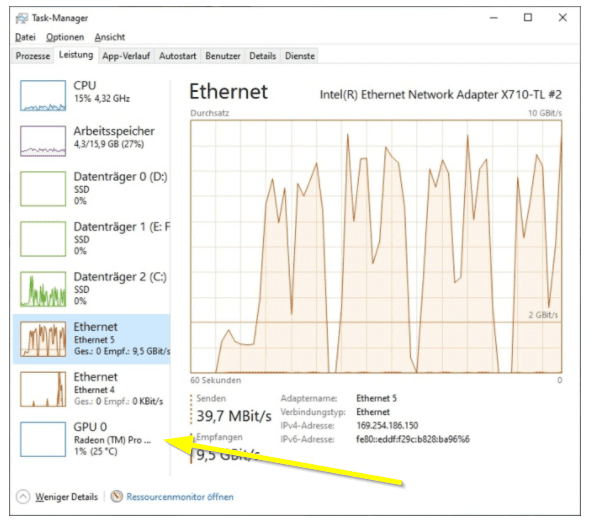Switch to the Benutzer tab
Screen dimensions: 592x520
point(223,56)
